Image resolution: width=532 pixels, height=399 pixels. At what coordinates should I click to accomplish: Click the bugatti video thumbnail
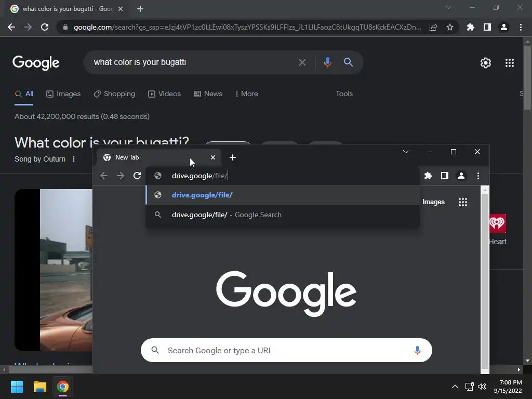pos(54,270)
